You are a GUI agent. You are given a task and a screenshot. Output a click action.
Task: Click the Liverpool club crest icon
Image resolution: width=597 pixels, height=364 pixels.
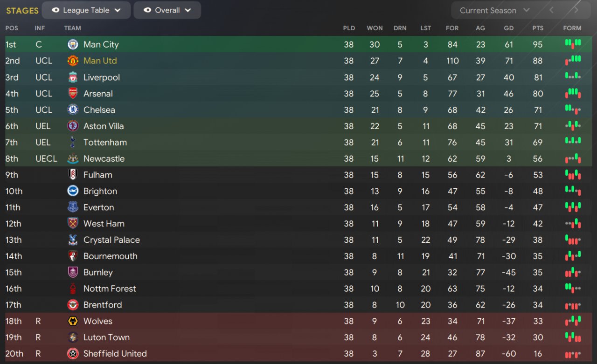(73, 77)
